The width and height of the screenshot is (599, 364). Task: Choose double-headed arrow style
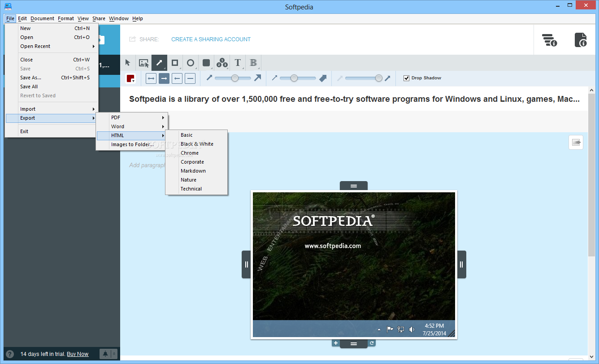pyautogui.click(x=151, y=78)
